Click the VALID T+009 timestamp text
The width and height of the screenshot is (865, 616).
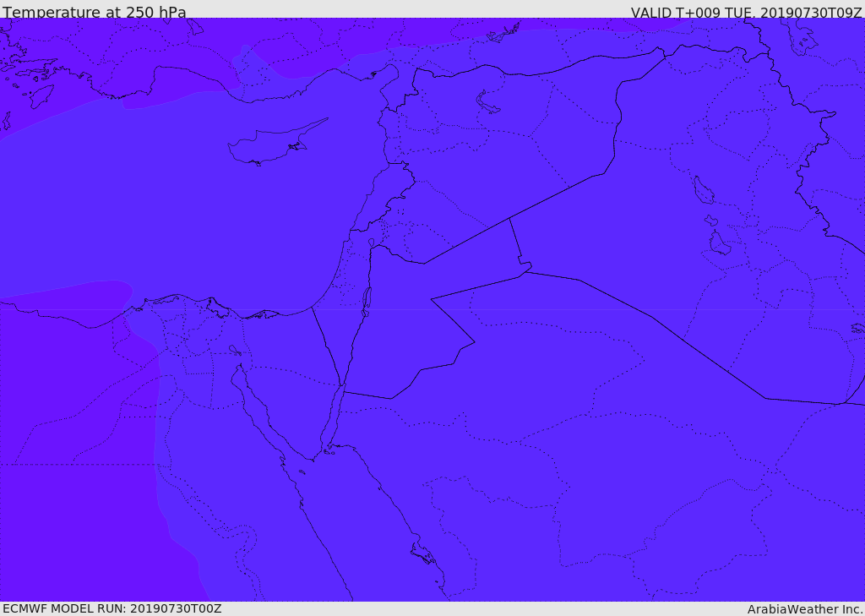(x=746, y=12)
